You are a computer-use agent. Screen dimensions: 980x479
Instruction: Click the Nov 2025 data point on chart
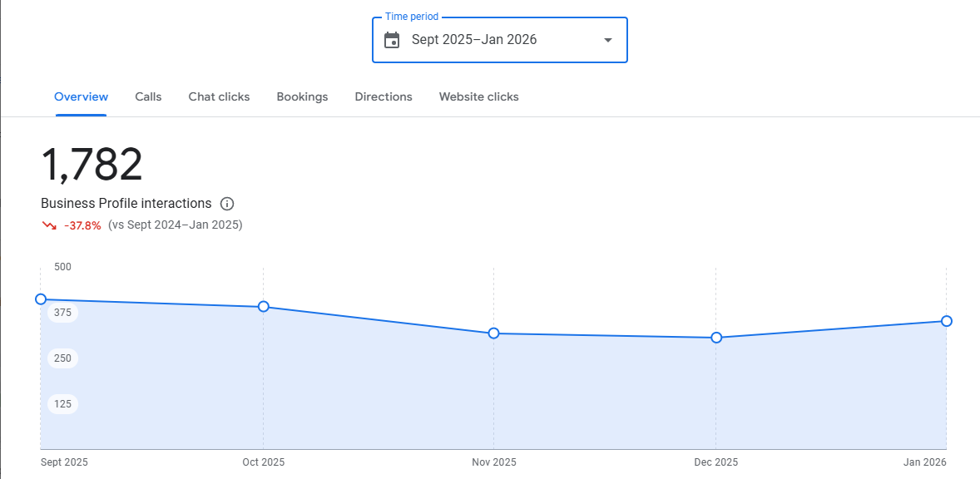coord(493,333)
